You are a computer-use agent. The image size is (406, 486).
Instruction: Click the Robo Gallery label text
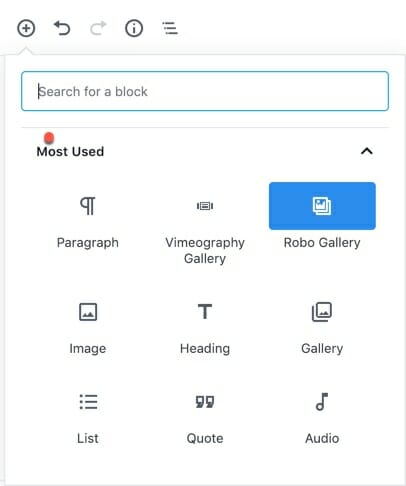(x=322, y=243)
